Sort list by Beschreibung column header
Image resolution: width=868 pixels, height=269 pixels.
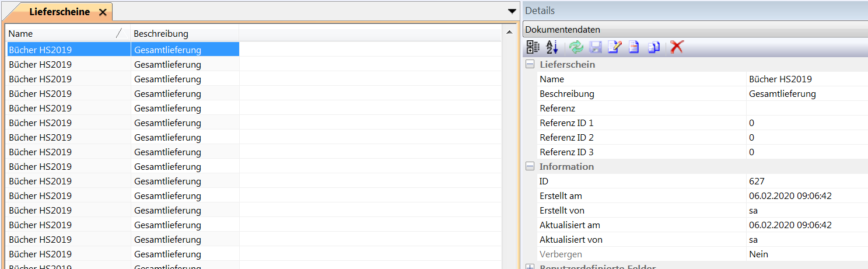[x=184, y=34]
